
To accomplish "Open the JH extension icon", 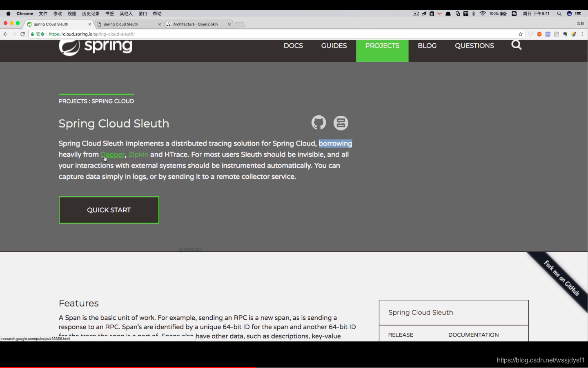I will click(x=548, y=34).
